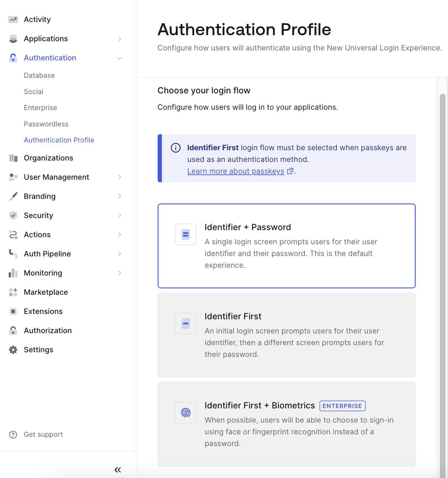Viewport: 448px width, 478px height.
Task: Collapse sidebar with double-chevron icon
Action: (118, 470)
